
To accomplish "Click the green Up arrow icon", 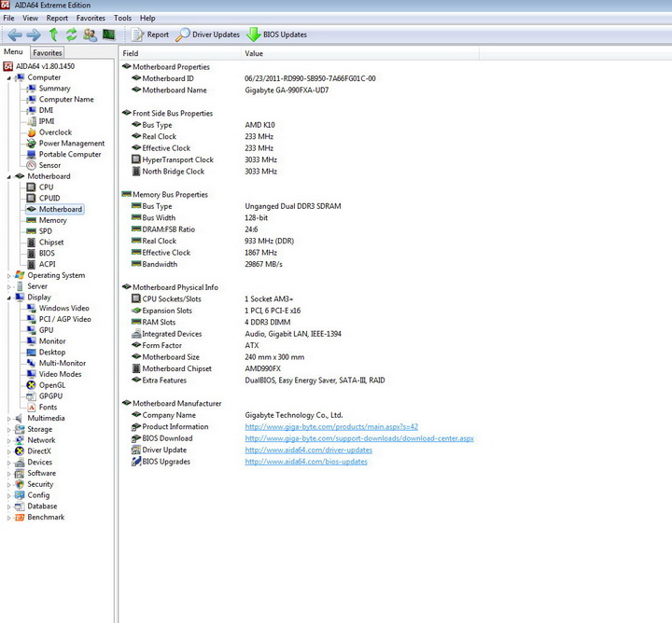I will (x=53, y=35).
